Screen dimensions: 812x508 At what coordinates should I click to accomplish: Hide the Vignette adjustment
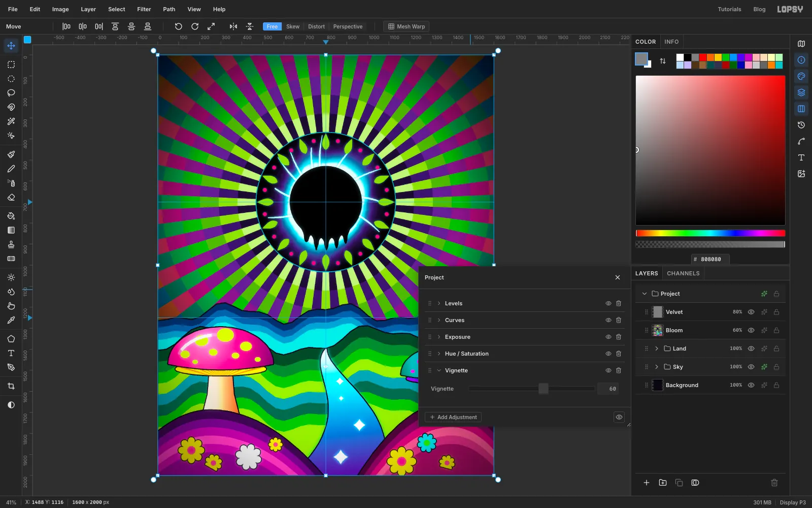coord(608,370)
